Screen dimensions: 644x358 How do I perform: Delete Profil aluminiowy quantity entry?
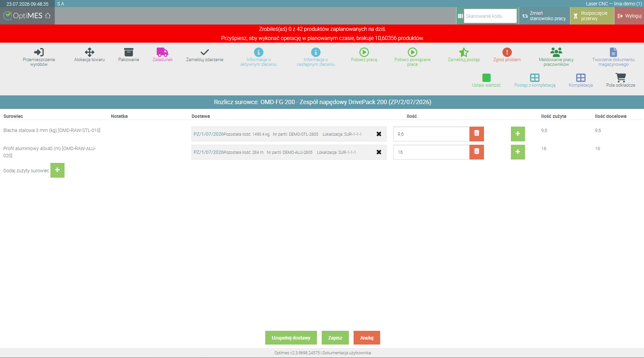coord(477,152)
